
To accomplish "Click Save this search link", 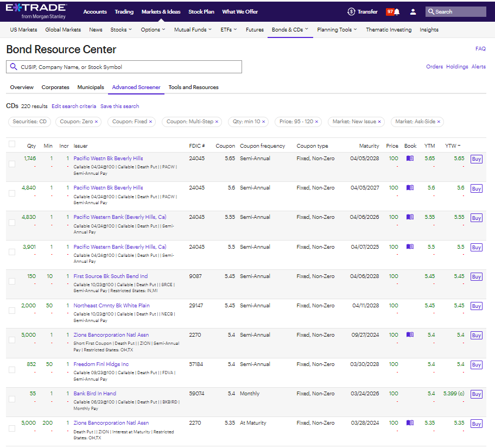I will coord(119,106).
